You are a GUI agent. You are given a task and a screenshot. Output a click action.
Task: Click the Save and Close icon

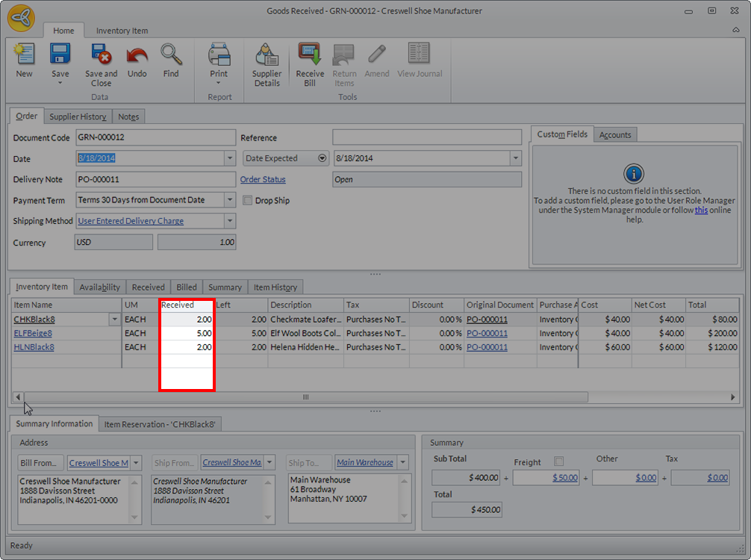101,55
